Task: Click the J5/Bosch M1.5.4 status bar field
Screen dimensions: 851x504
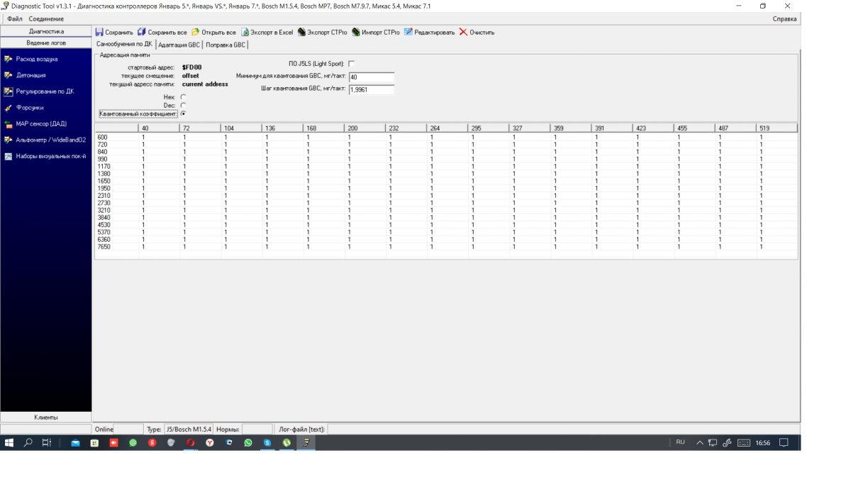Action: tap(189, 429)
